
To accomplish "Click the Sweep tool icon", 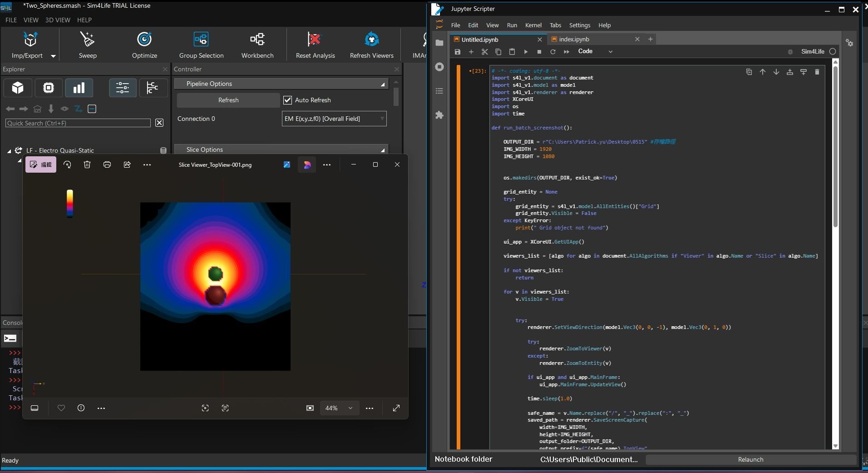I will pos(87,40).
